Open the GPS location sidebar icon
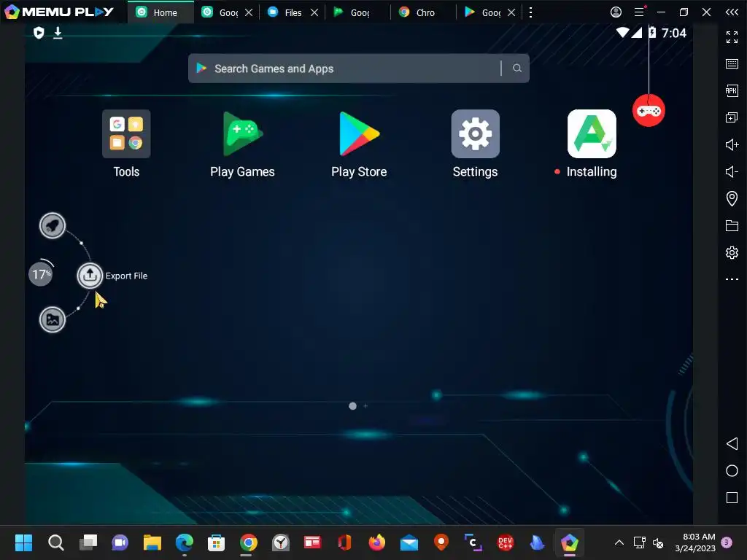 (x=732, y=198)
